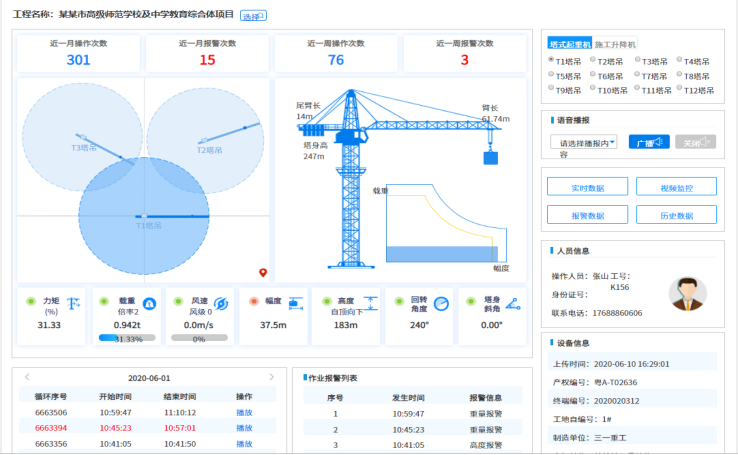Screen dimensions: 738x455
Task: Click the T3塔吊 crane circle in map
Action: 82,137
